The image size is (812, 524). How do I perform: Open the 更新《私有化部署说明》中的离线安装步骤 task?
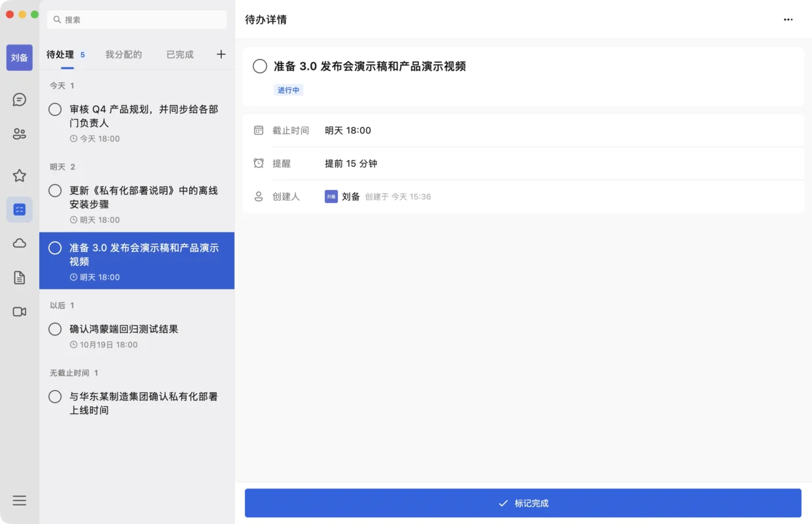click(x=137, y=204)
